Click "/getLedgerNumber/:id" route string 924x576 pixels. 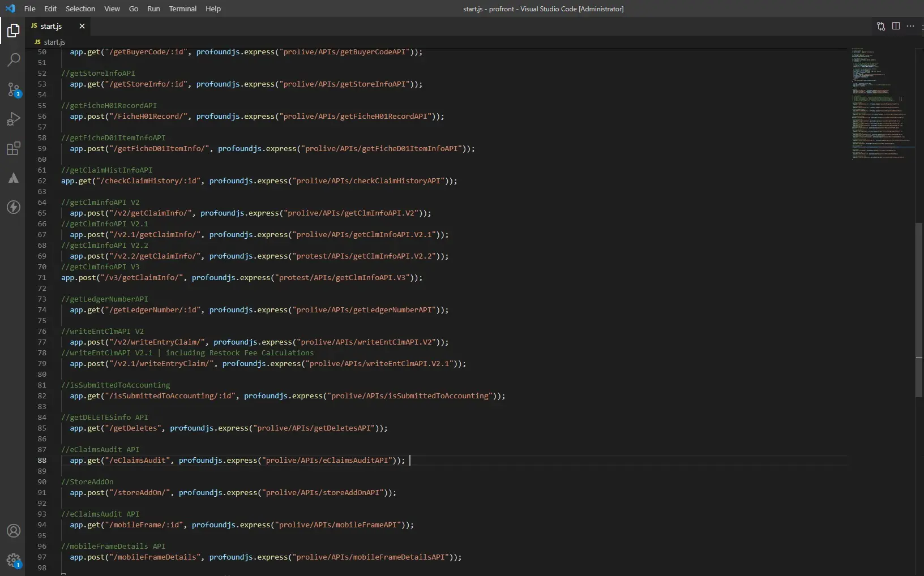(x=153, y=310)
